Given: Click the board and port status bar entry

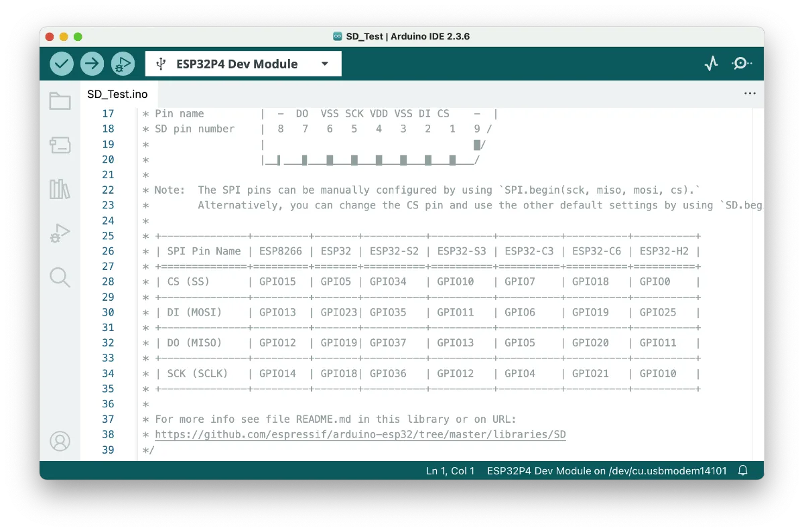Looking at the screenshot, I should tap(607, 471).
